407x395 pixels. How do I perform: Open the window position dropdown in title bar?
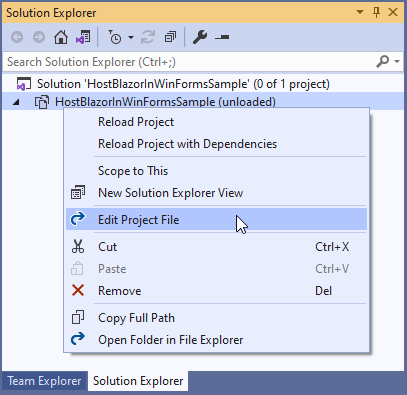click(360, 12)
